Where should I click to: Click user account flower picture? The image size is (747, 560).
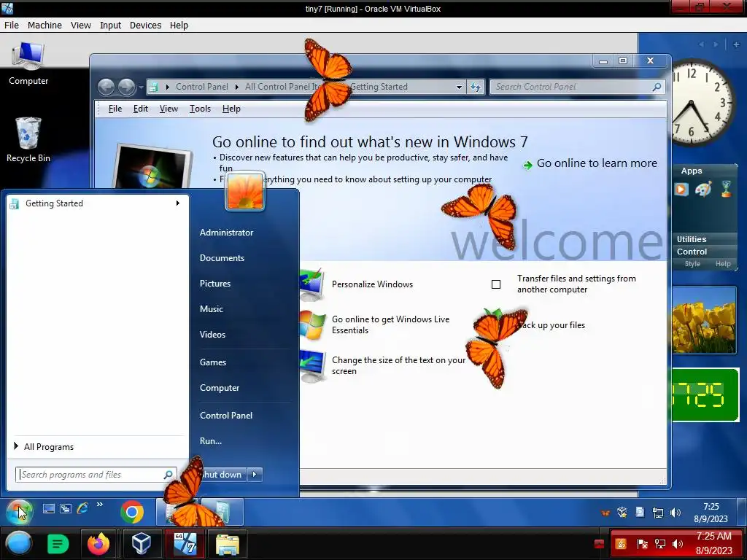pyautogui.click(x=245, y=191)
